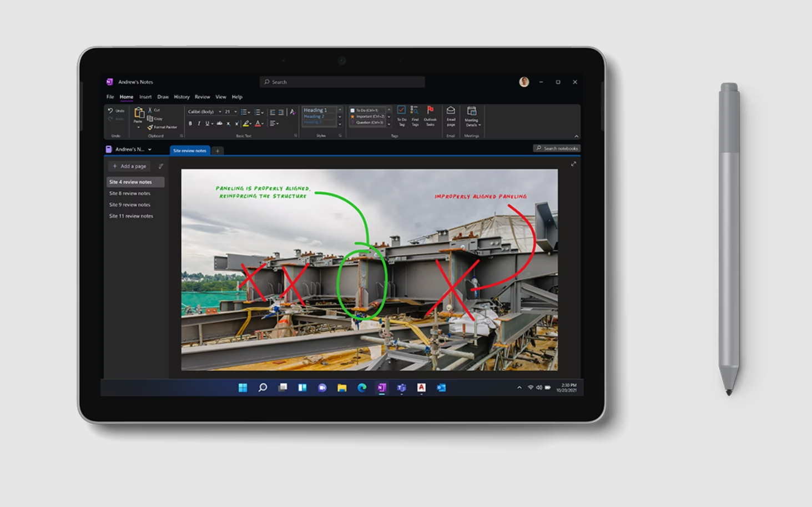The width and height of the screenshot is (812, 507).
Task: Click the page sort icon
Action: pos(161,166)
